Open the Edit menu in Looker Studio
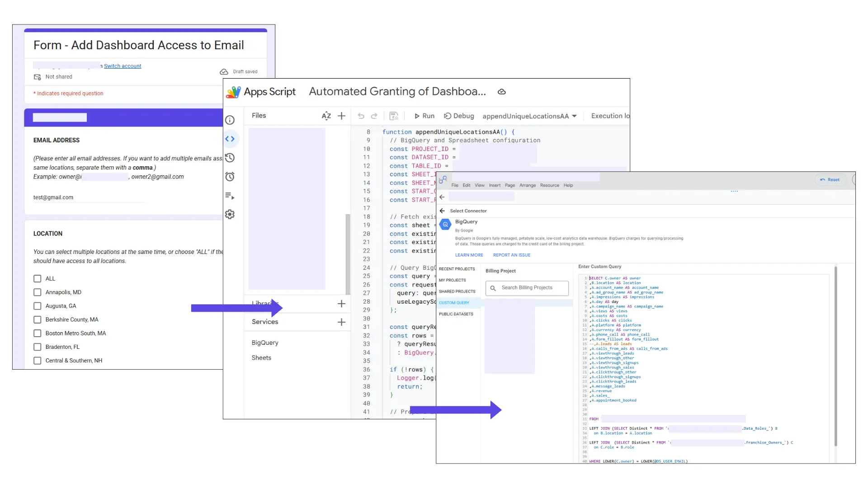868x488 pixels. point(467,185)
